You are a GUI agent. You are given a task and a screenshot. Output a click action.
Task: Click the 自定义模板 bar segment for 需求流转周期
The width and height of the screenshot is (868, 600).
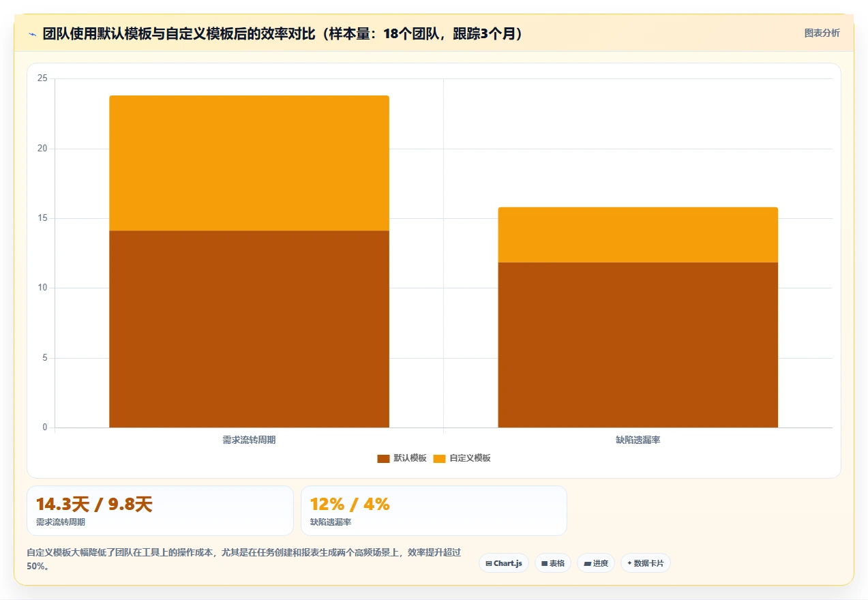[250, 163]
